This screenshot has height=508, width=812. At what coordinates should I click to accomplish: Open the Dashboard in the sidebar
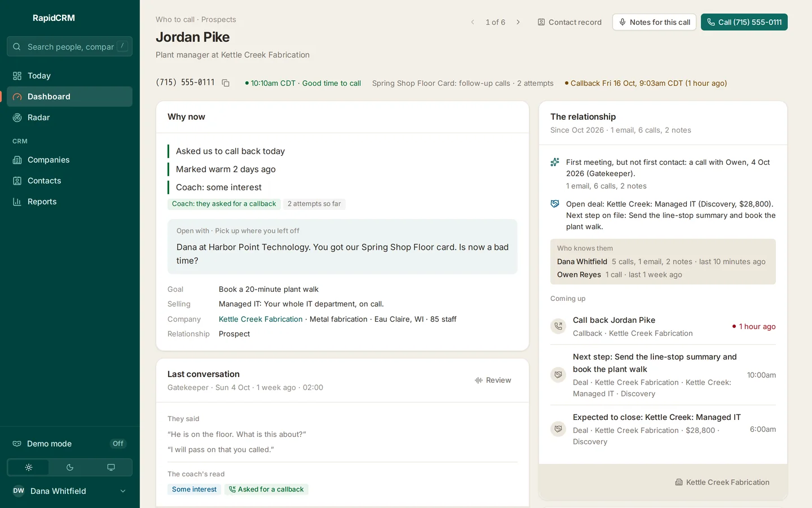click(70, 97)
